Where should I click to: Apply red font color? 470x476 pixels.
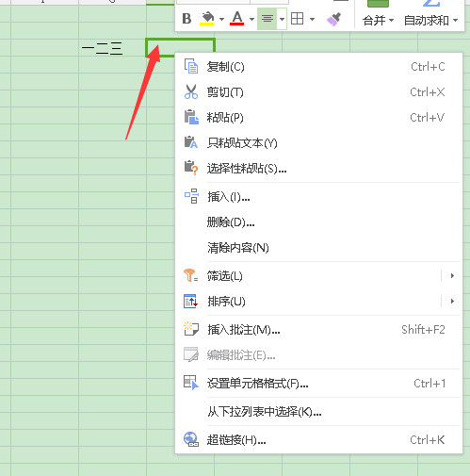(x=237, y=19)
